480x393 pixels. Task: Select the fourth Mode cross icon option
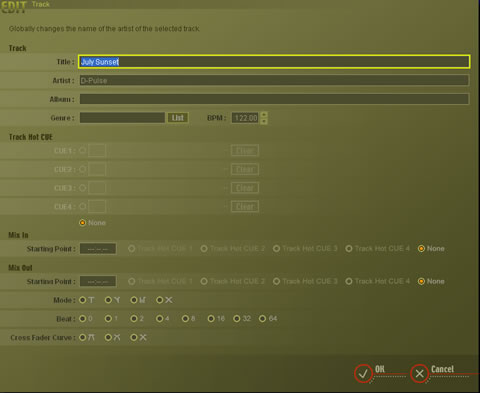click(160, 300)
